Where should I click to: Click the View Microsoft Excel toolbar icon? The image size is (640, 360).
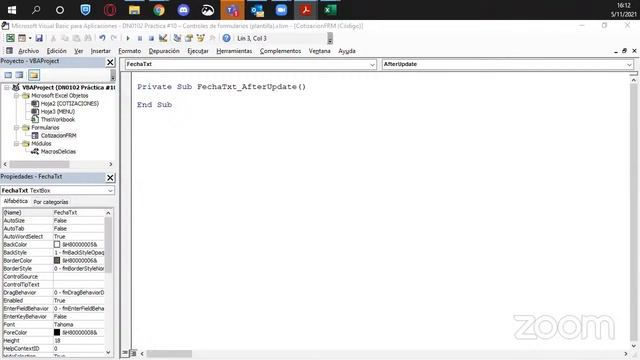(10, 38)
